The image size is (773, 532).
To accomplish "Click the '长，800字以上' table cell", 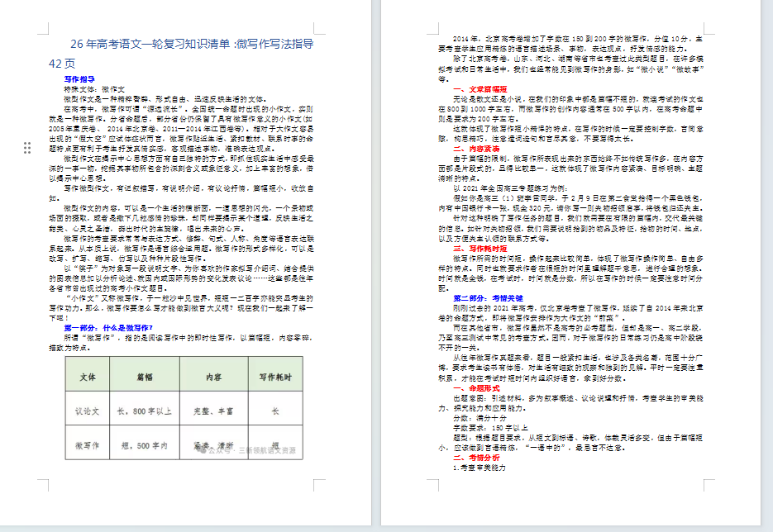I will point(145,411).
